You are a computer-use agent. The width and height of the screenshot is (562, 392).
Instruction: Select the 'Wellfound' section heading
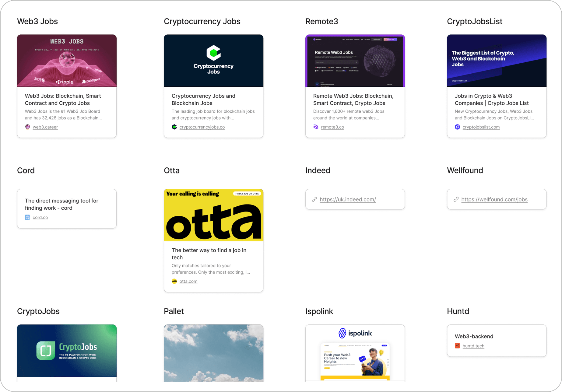coord(465,170)
